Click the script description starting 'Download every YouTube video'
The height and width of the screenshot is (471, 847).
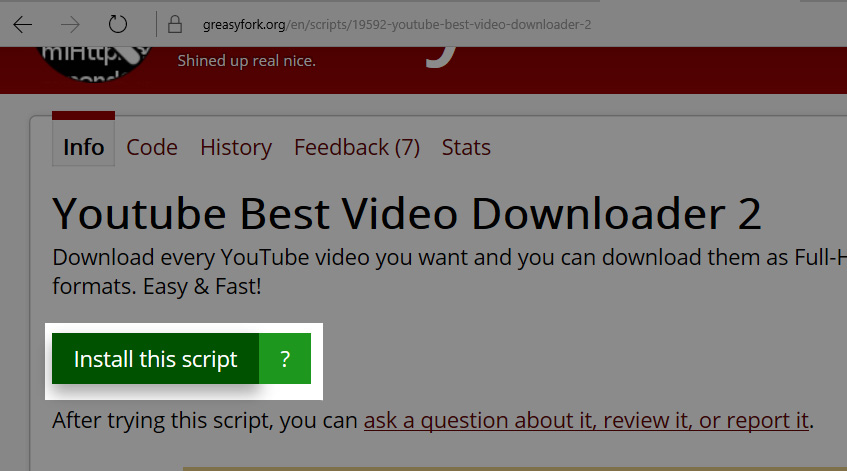(449, 272)
